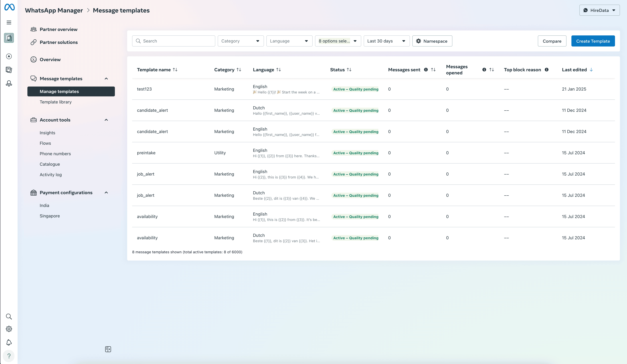Open the Last 30 days date dropdown
The image size is (627, 364).
click(x=387, y=41)
